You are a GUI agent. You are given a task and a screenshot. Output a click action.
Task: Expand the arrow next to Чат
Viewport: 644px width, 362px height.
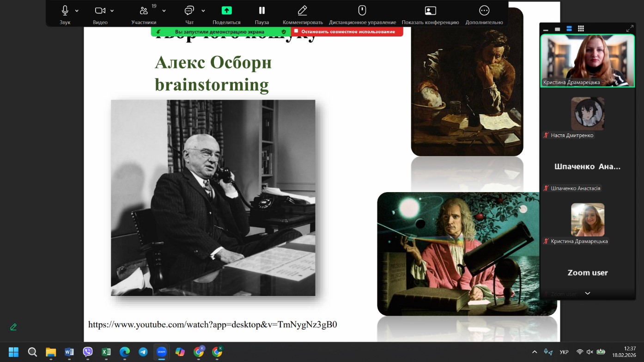coord(203,11)
